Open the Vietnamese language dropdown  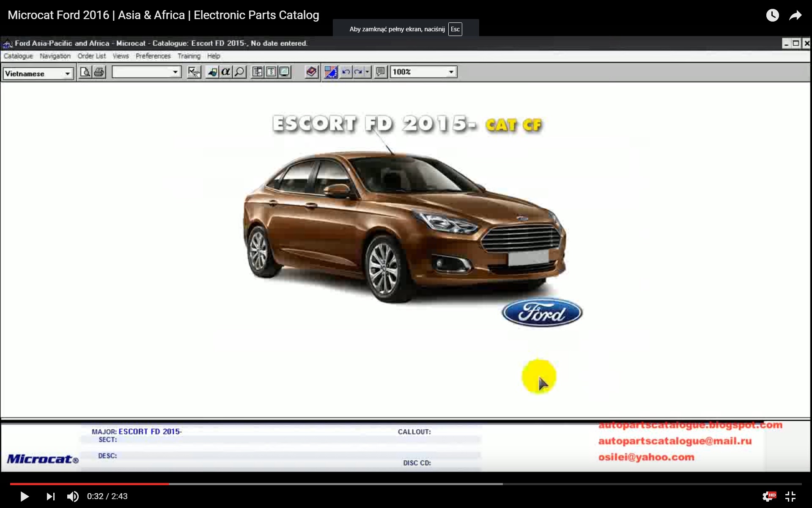[x=67, y=74]
